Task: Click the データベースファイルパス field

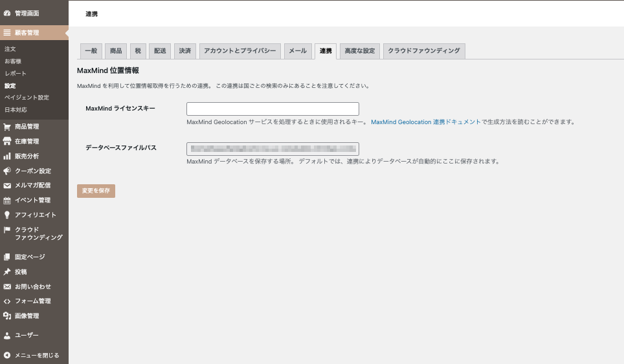Action: coord(273,149)
